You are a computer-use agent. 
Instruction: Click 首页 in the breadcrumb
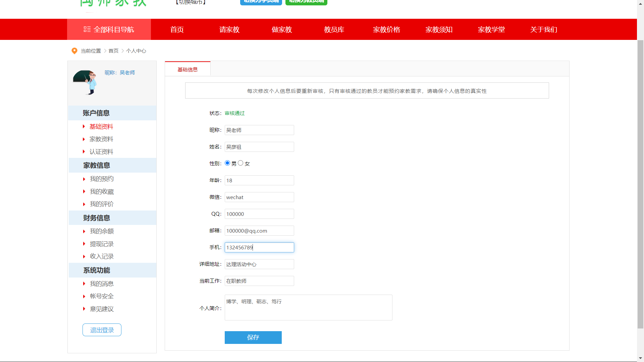click(x=113, y=51)
